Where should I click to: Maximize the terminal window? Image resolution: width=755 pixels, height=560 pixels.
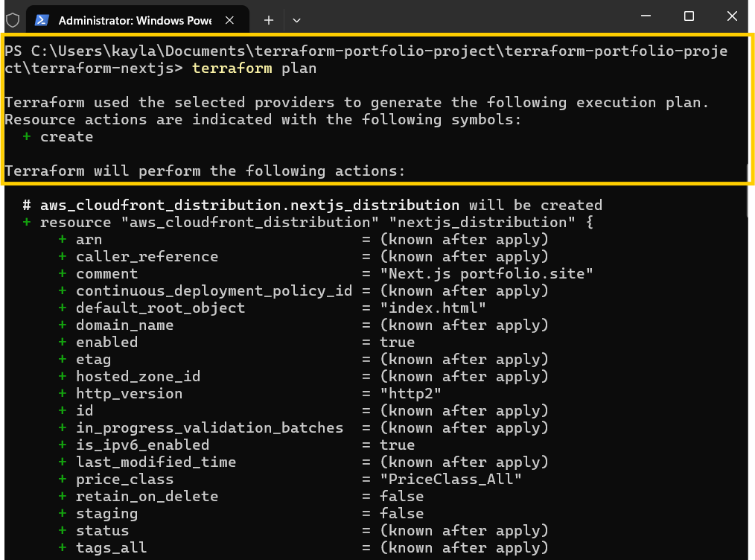tap(689, 16)
